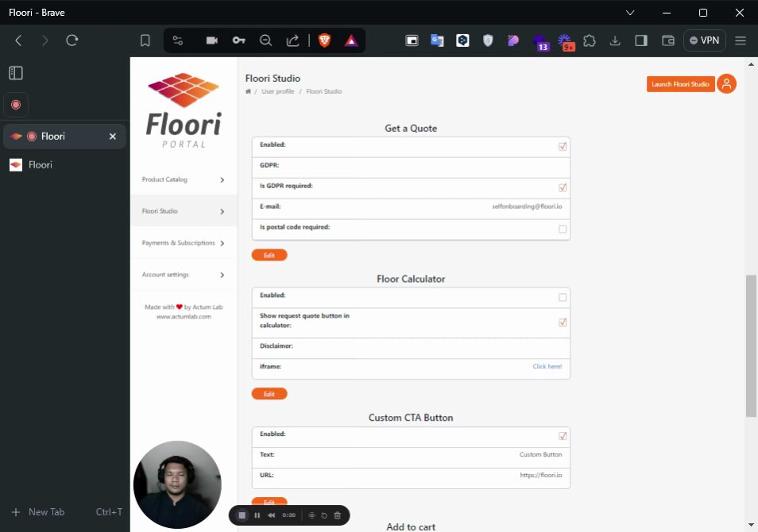The height and width of the screenshot is (532, 758).
Task: Click Edit under Get a Quote
Action: pos(269,255)
